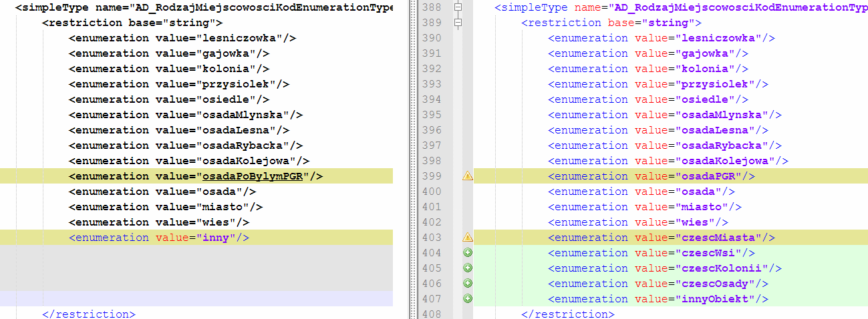
Task: Click "czescWsi" value in the right pane
Action: (x=708, y=253)
